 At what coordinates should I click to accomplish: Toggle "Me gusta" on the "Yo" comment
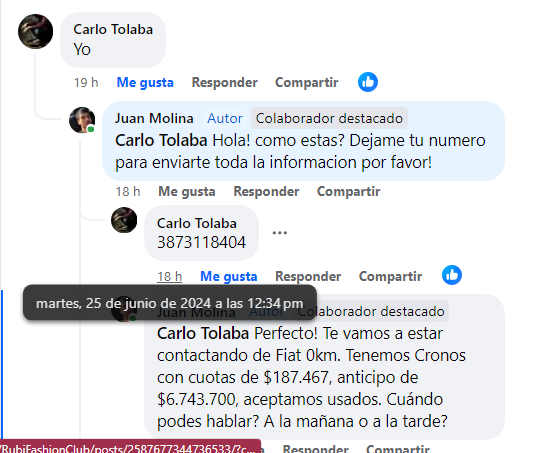[x=145, y=82]
